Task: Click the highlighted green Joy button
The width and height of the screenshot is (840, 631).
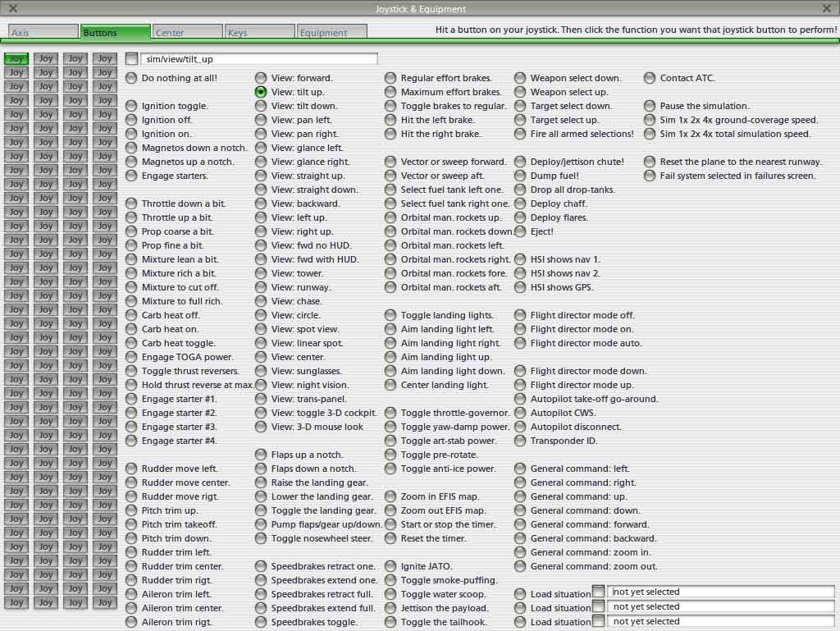Action: coord(16,59)
